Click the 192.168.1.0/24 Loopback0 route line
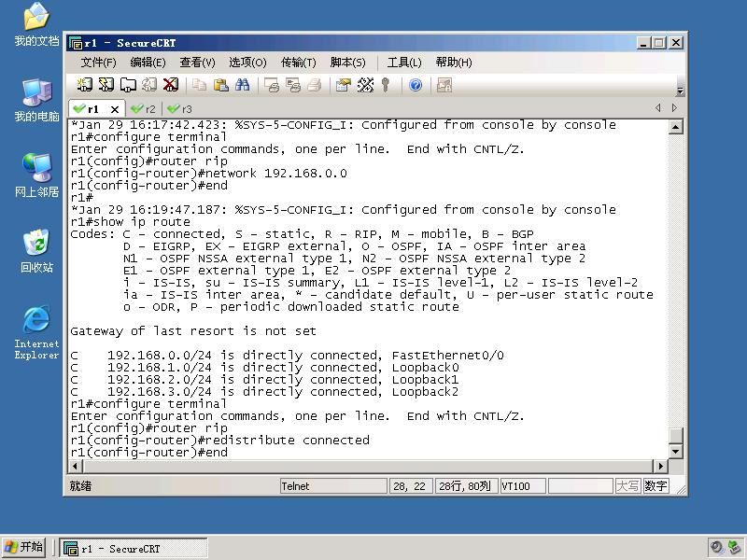 (265, 368)
